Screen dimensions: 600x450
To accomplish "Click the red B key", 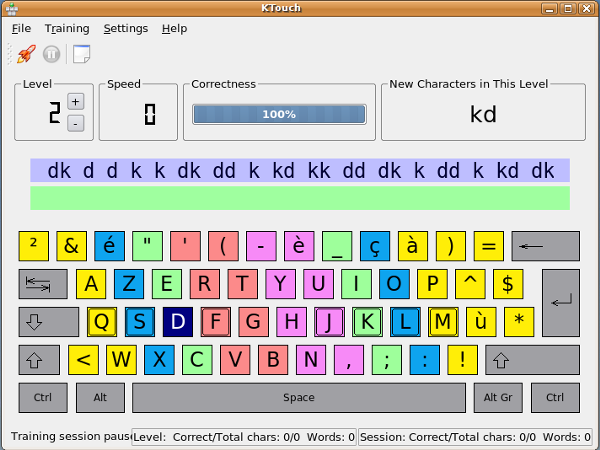I will point(273,360).
